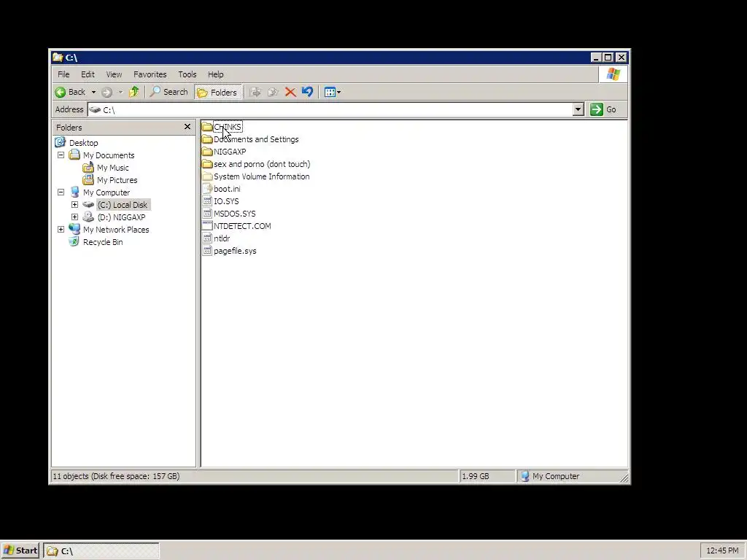
Task: Select the NTDETECT.COM file
Action: pyautogui.click(x=242, y=226)
